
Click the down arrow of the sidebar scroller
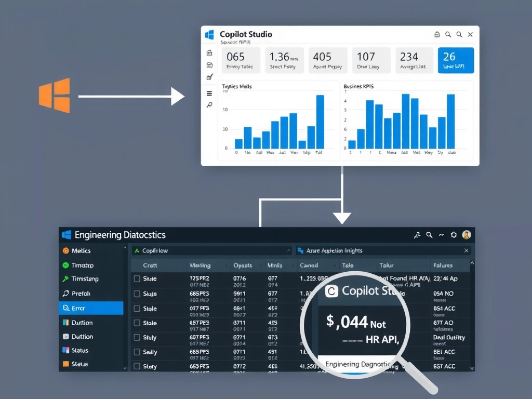125,368
